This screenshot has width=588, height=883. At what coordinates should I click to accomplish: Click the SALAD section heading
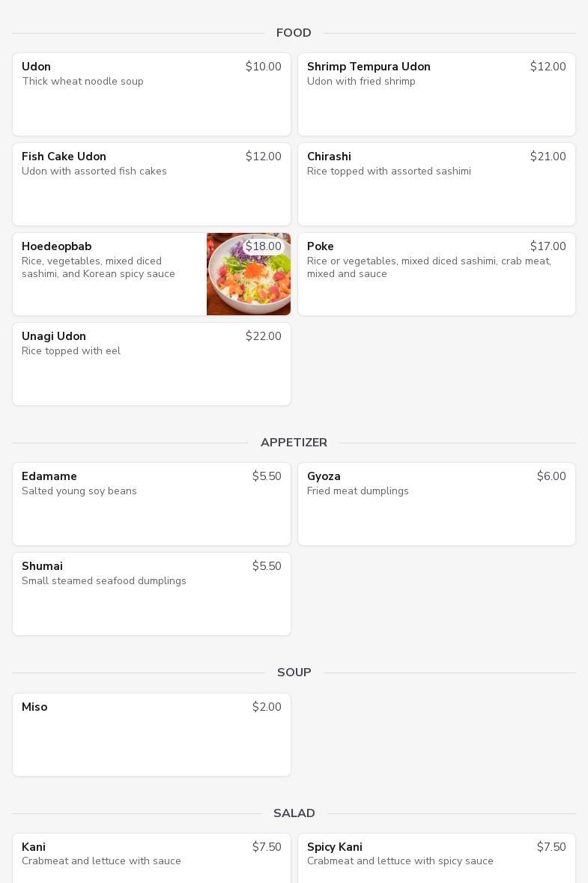(294, 813)
